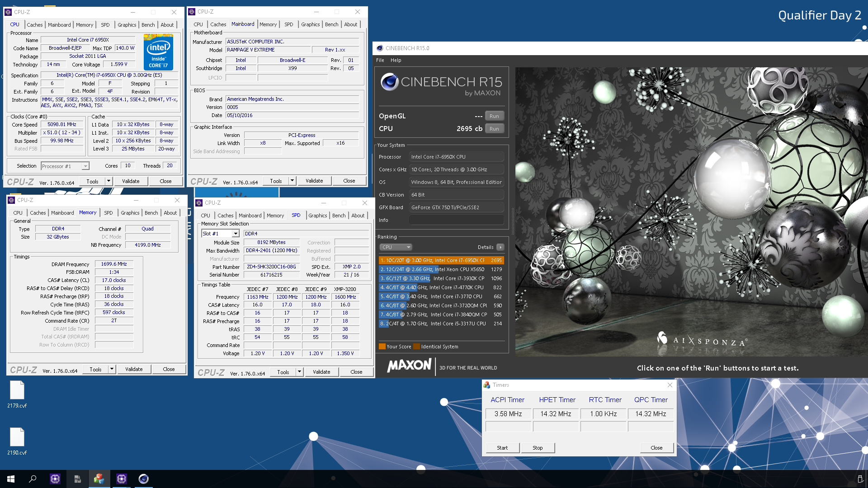
Task: Open Tools dropdown arrow in Memory window
Action: [112, 369]
